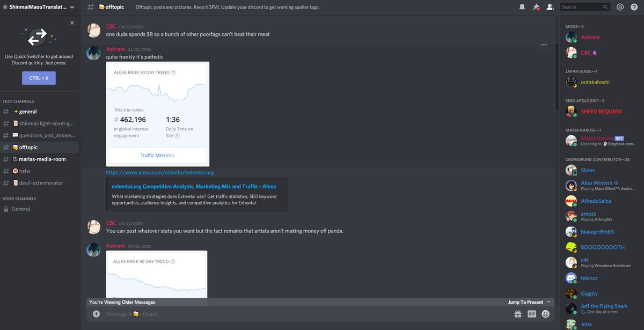
Task: Toggle the member list icon
Action: point(550,7)
